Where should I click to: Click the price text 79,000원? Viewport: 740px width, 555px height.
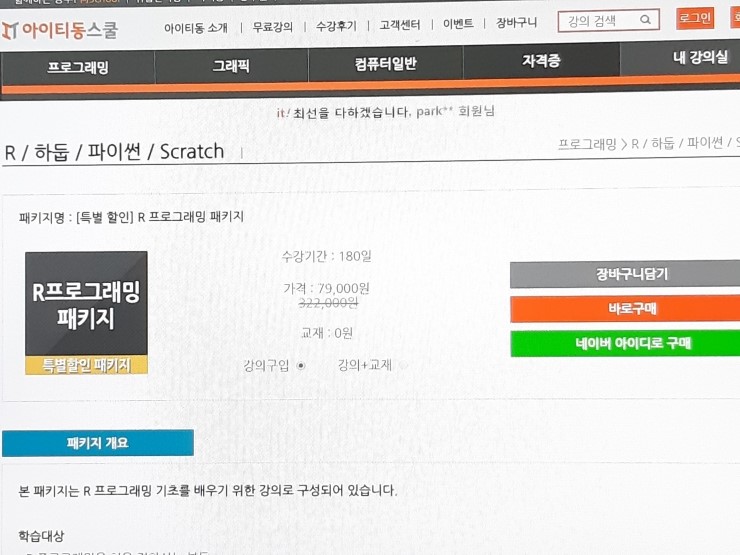[343, 288]
